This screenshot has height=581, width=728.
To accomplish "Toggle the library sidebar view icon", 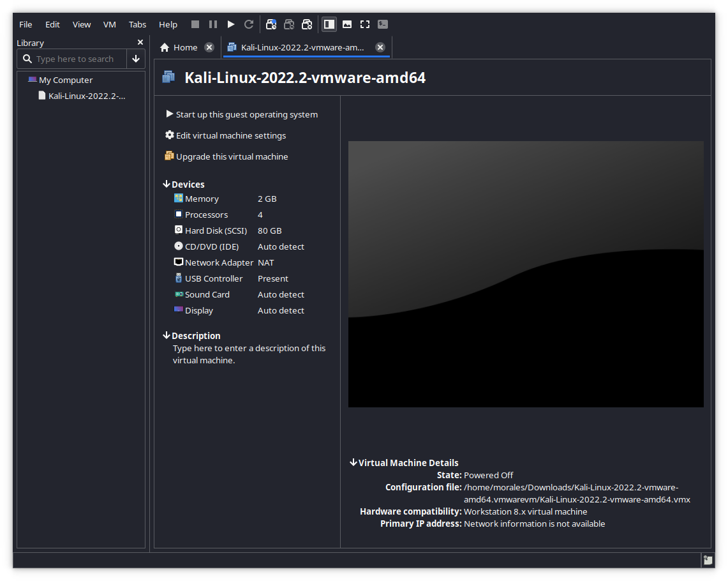I will [x=329, y=24].
